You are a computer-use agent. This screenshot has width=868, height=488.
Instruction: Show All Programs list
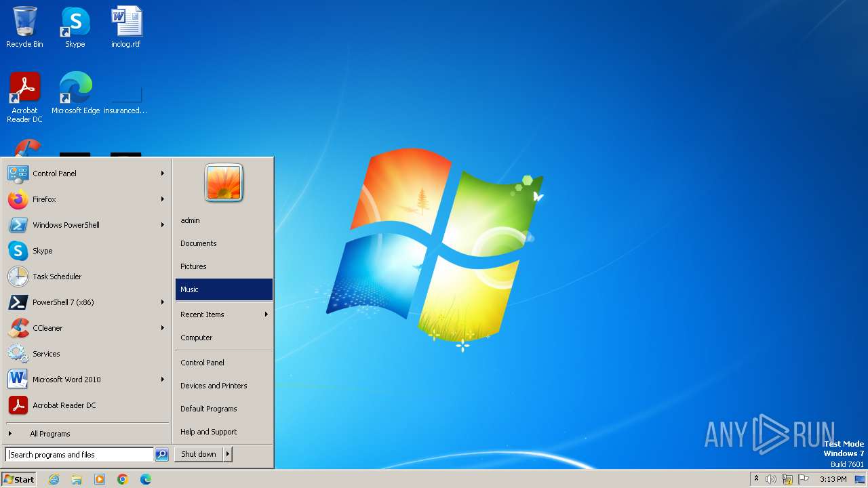(x=86, y=434)
